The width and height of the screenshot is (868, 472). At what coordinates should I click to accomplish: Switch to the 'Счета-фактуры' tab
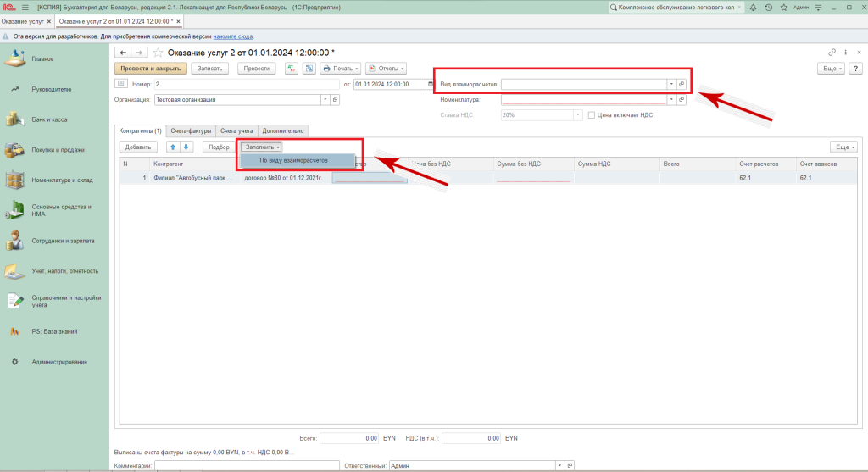tap(190, 130)
